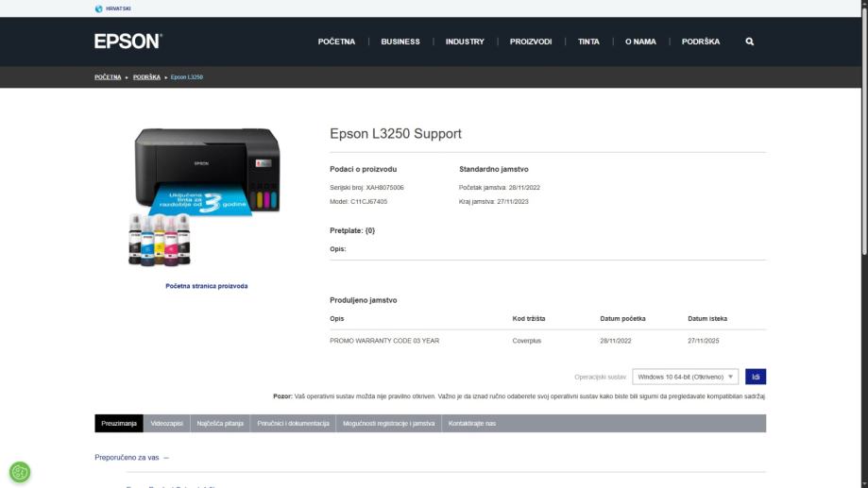Click the Epson L3250 Support heading
Viewport: 868px width, 488px height.
point(396,133)
